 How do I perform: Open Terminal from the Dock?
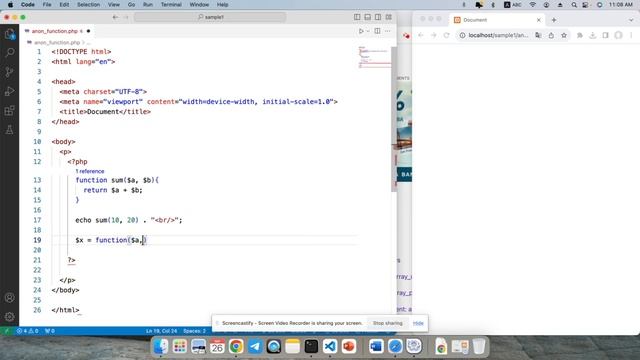click(311, 347)
